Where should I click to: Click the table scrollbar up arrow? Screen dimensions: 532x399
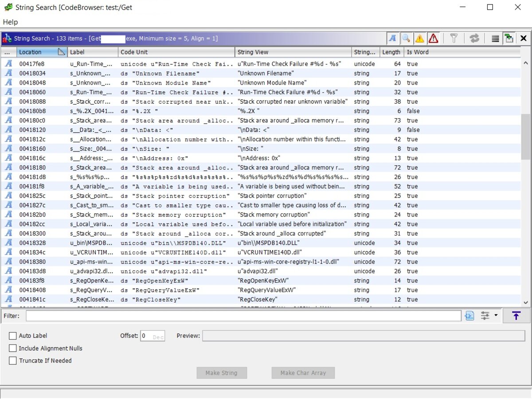tap(525, 63)
